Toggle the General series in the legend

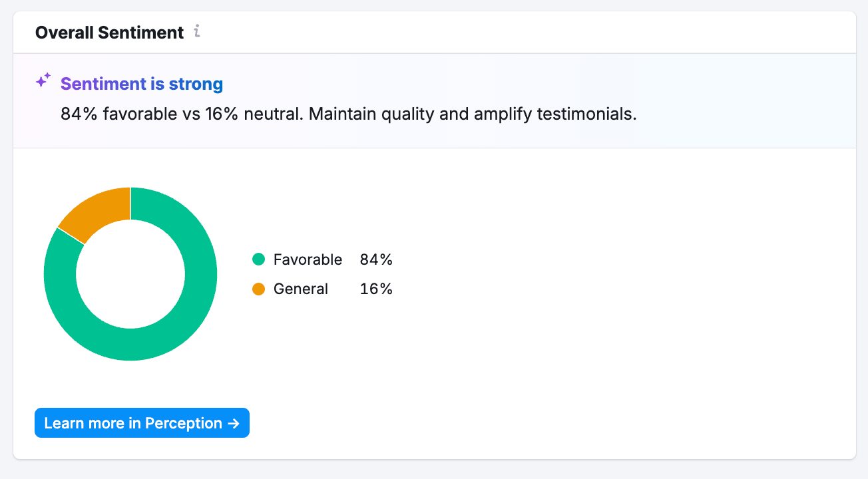pyautogui.click(x=300, y=289)
